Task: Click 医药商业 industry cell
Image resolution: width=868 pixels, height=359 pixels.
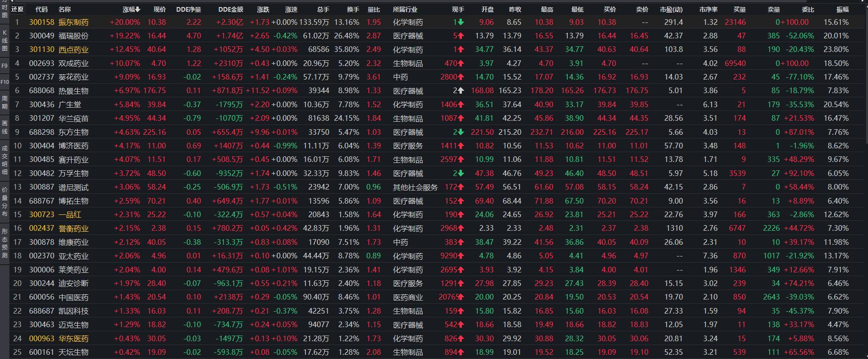Action: [408, 297]
